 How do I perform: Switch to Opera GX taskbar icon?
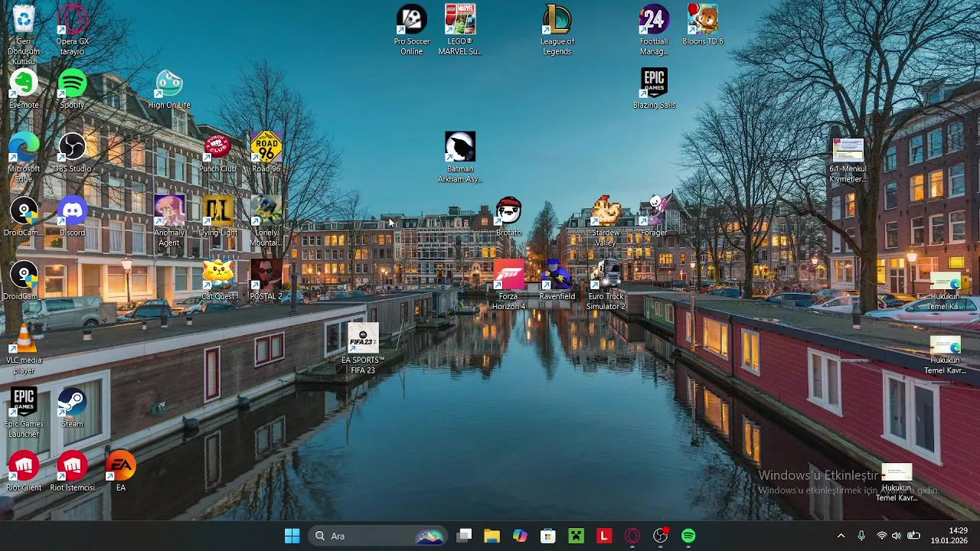(x=632, y=536)
